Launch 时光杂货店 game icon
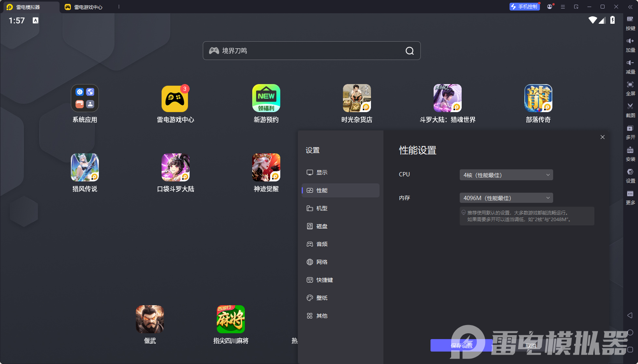638x364 pixels. click(357, 98)
